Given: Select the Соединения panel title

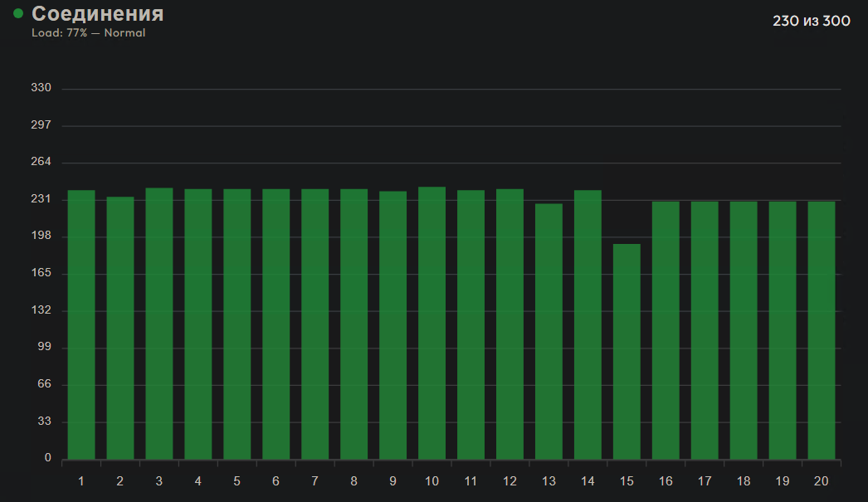Looking at the screenshot, I should pyautogui.click(x=97, y=14).
